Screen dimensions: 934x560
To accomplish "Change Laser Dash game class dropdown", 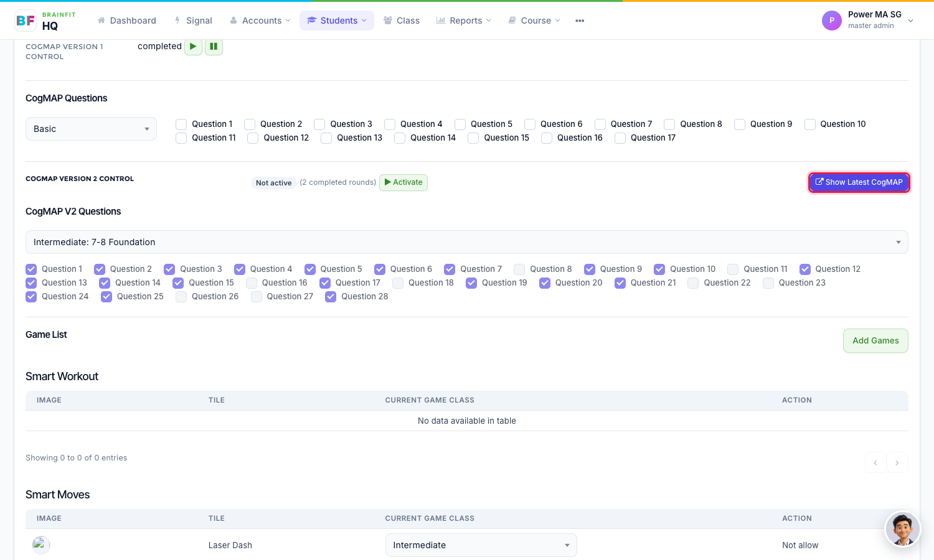I will coord(481,545).
